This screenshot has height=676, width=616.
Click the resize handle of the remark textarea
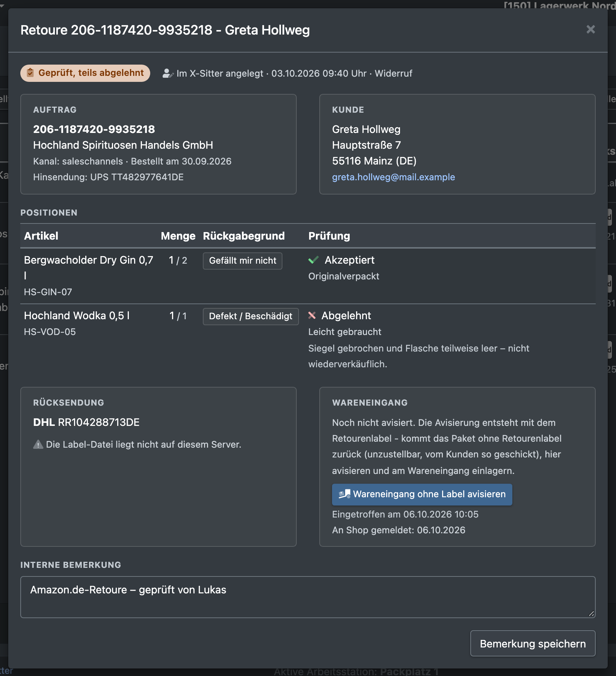pyautogui.click(x=591, y=614)
